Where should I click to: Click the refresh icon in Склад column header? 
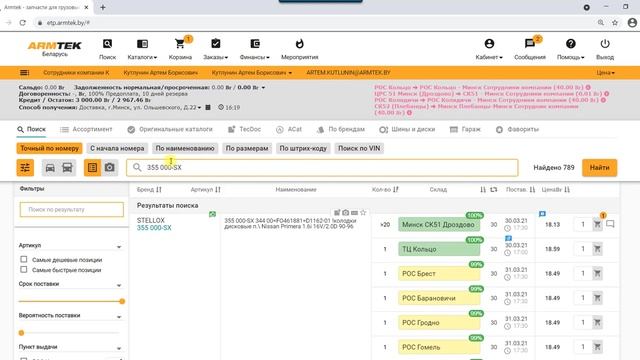[x=493, y=189]
